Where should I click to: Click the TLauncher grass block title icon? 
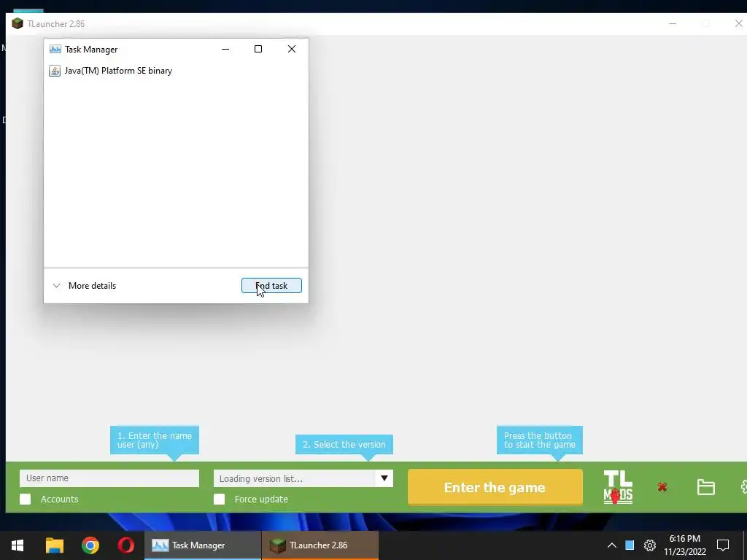[18, 23]
